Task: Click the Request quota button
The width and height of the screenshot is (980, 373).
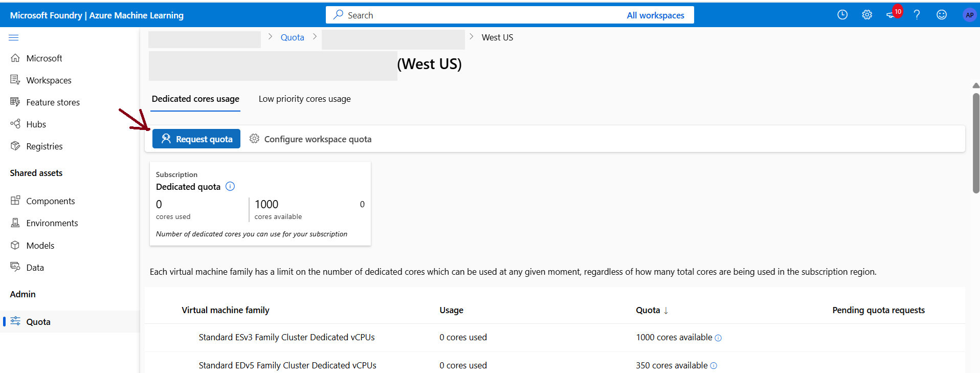Action: click(196, 139)
